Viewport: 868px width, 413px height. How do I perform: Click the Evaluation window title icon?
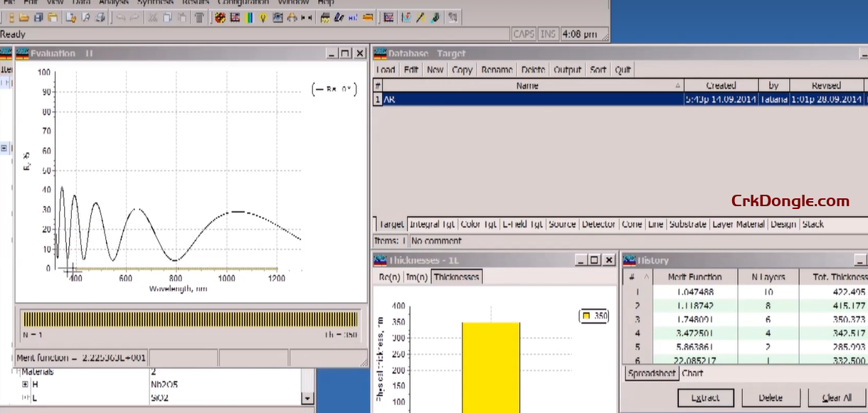click(x=21, y=53)
